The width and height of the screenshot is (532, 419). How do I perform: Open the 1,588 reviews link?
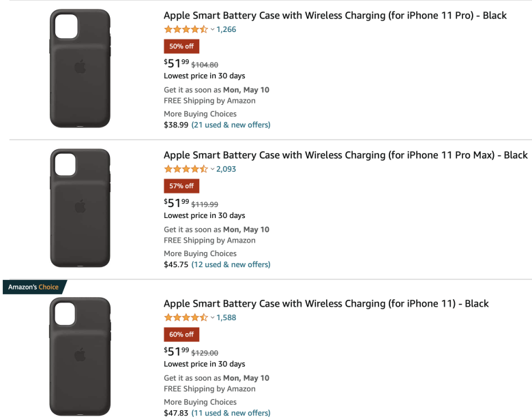point(226,317)
